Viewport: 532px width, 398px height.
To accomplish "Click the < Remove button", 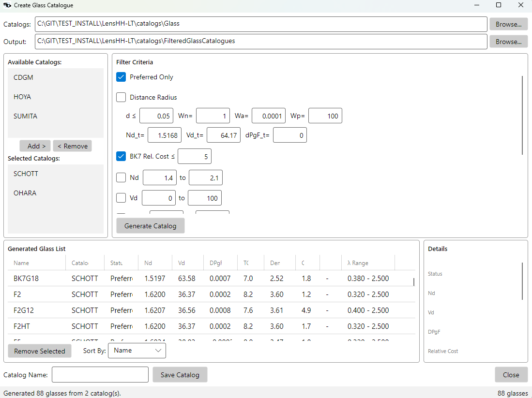I will [72, 146].
